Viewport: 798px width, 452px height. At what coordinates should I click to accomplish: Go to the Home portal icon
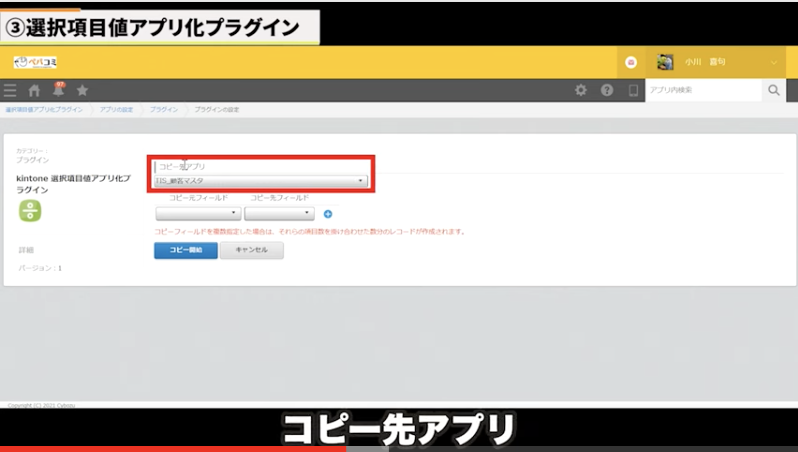[x=34, y=90]
